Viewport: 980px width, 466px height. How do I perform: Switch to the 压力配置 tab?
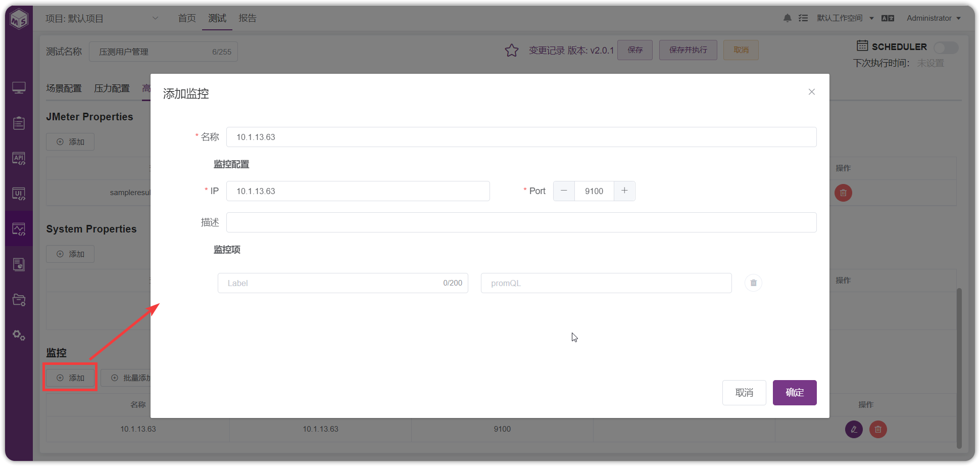pyautogui.click(x=112, y=88)
